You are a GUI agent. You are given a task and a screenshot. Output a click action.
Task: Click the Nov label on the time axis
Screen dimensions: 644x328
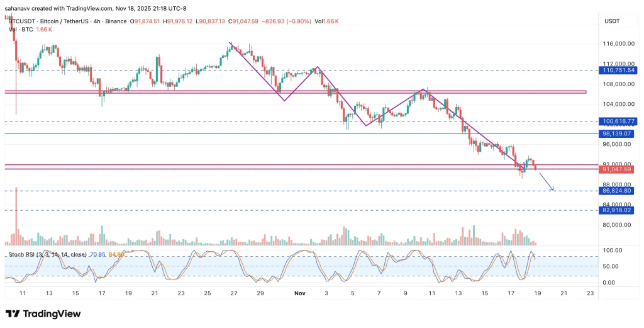(x=300, y=293)
